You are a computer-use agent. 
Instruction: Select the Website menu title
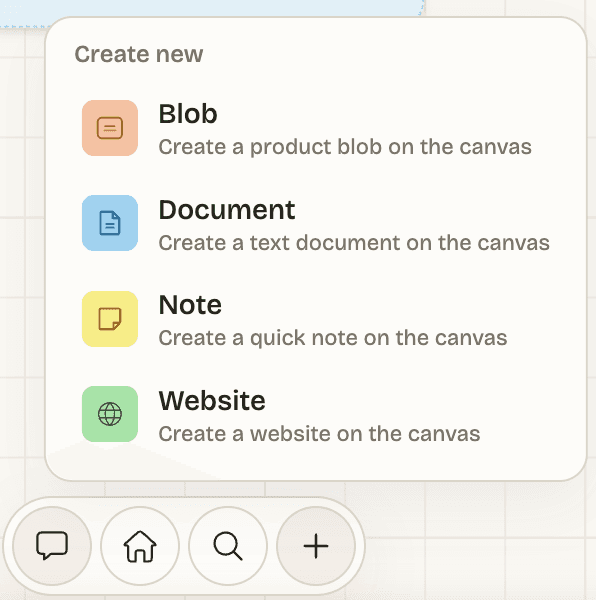212,401
